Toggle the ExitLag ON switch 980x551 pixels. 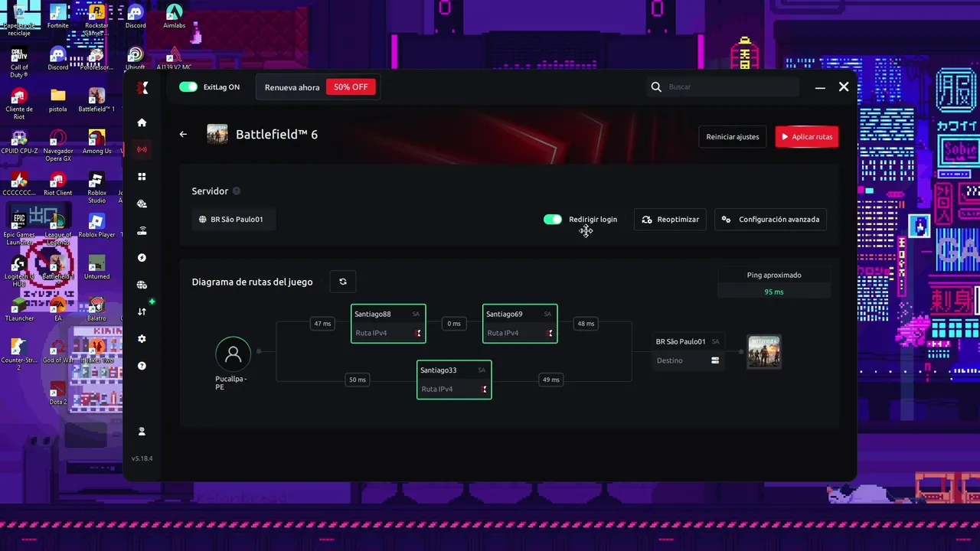188,87
